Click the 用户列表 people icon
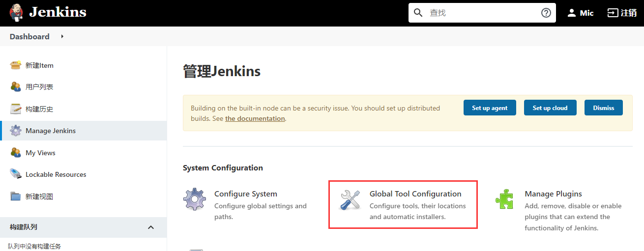644x251 pixels. click(16, 87)
